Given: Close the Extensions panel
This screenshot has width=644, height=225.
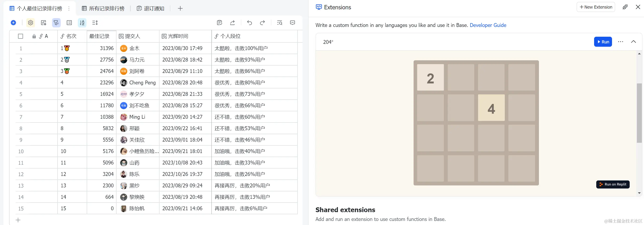Looking at the screenshot, I should (x=638, y=7).
